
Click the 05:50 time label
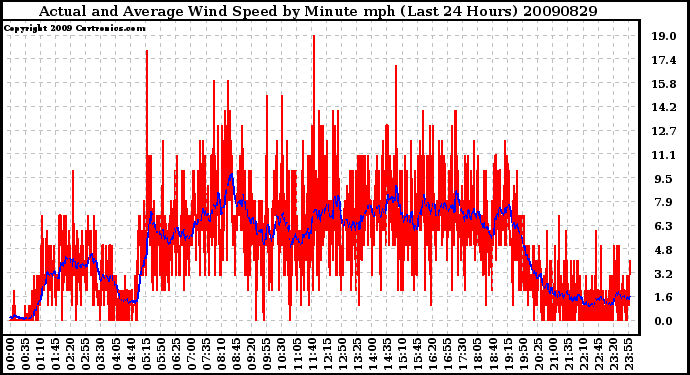[x=161, y=355]
